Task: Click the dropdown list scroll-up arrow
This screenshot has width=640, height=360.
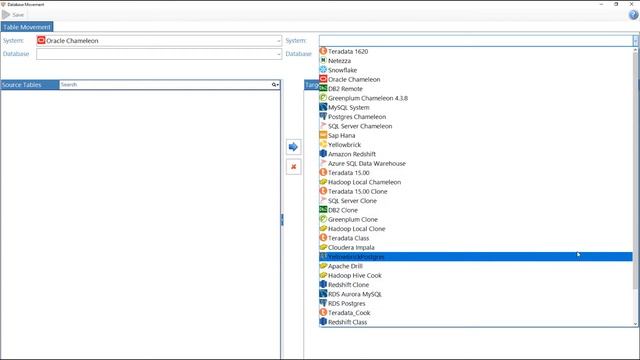Action: (x=636, y=50)
